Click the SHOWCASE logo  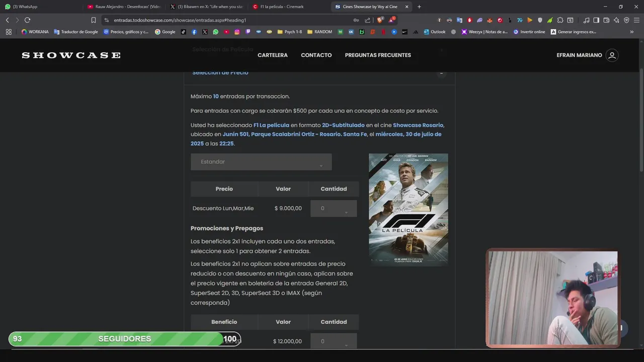point(71,55)
